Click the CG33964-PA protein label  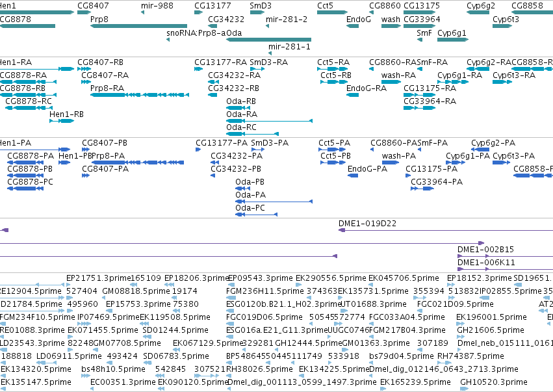pyautogui.click(x=437, y=183)
